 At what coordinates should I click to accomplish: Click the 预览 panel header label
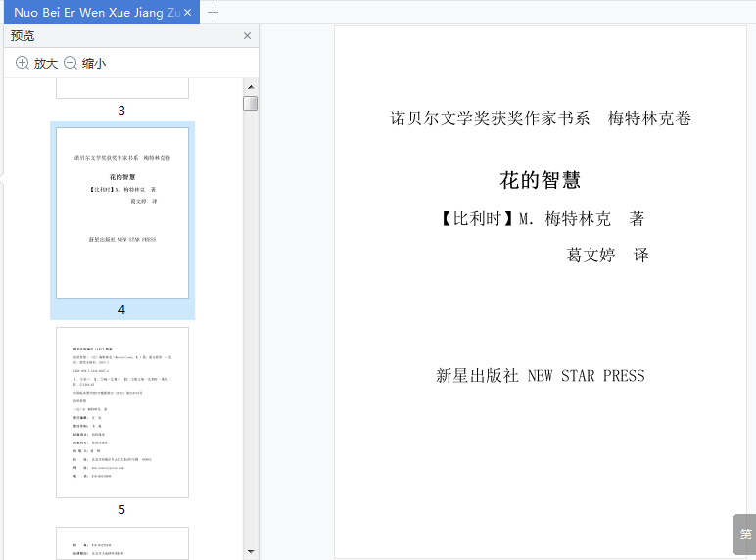23,36
